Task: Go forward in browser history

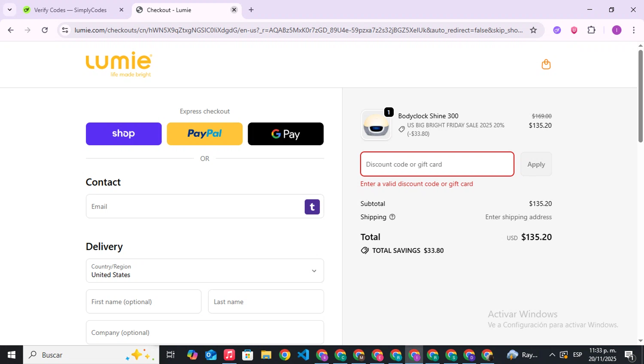Action: (x=27, y=30)
